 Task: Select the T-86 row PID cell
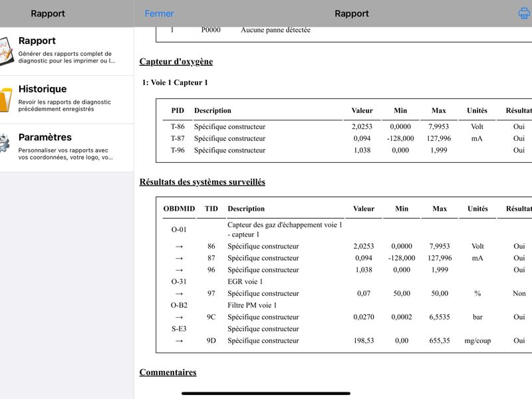click(x=178, y=126)
